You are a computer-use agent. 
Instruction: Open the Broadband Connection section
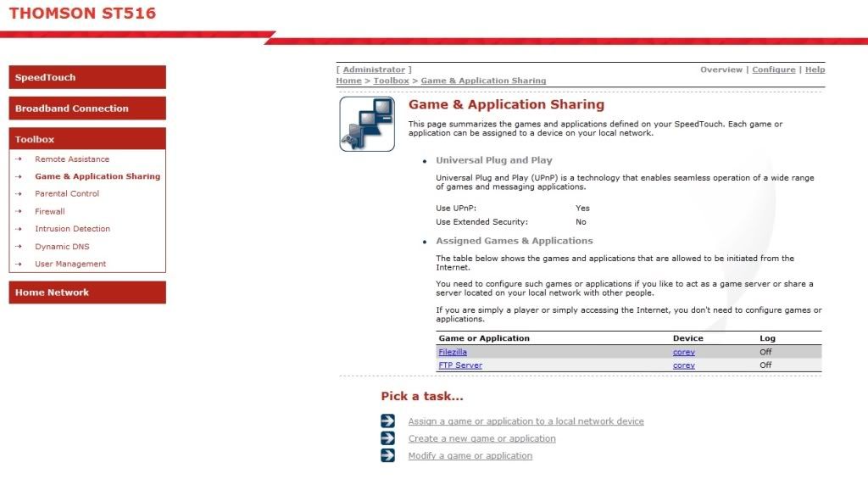(x=87, y=109)
